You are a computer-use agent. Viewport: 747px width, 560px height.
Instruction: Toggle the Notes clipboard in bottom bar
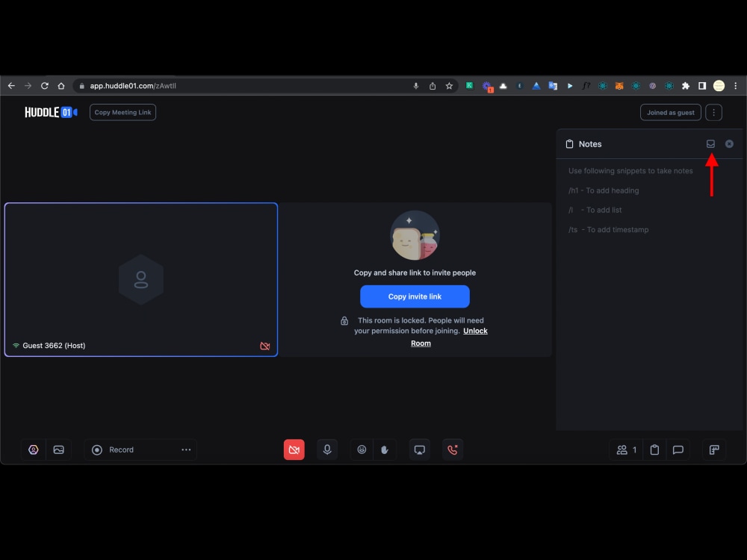654,449
